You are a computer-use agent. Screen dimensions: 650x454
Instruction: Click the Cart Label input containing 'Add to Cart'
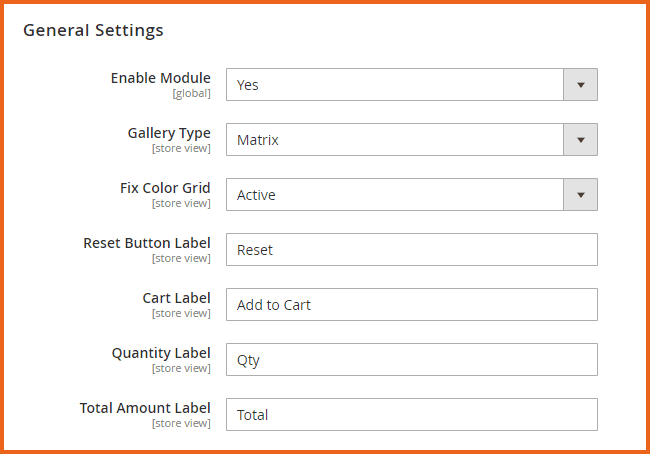coord(411,305)
